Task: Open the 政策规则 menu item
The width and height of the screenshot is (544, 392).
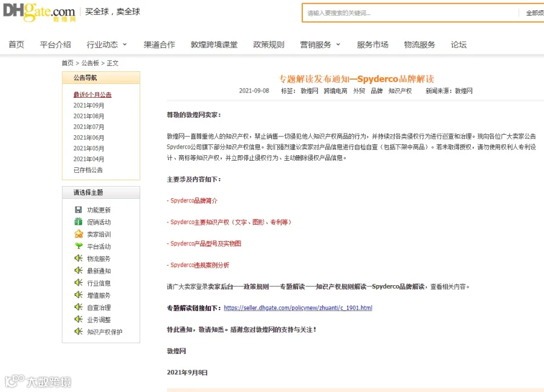Action: (269, 45)
